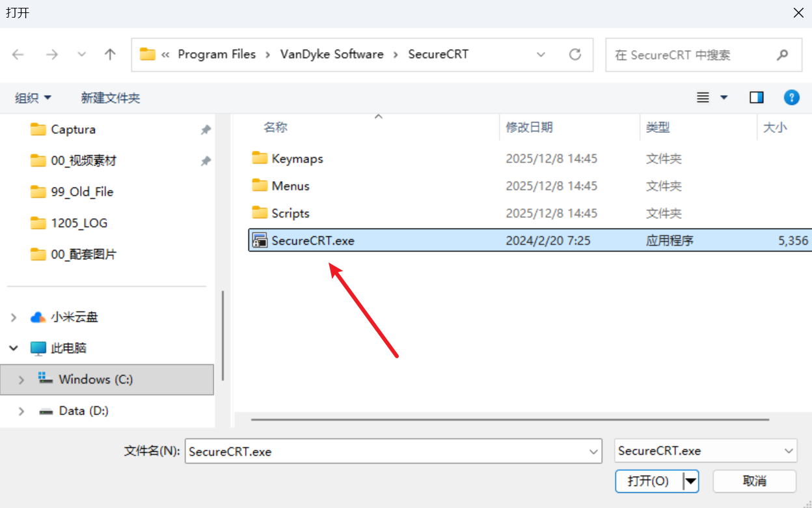Select the Menus folder
The image size is (812, 508).
click(290, 186)
